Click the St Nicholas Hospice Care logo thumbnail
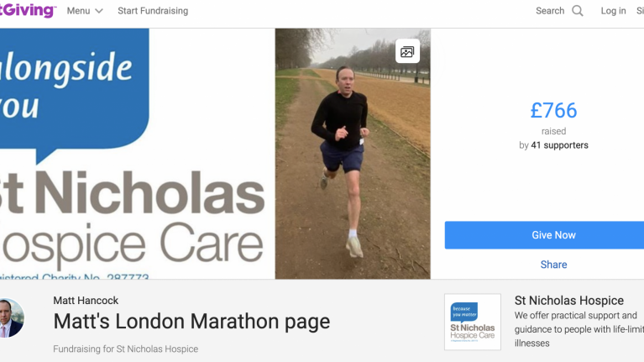The width and height of the screenshot is (644, 362). point(473,322)
